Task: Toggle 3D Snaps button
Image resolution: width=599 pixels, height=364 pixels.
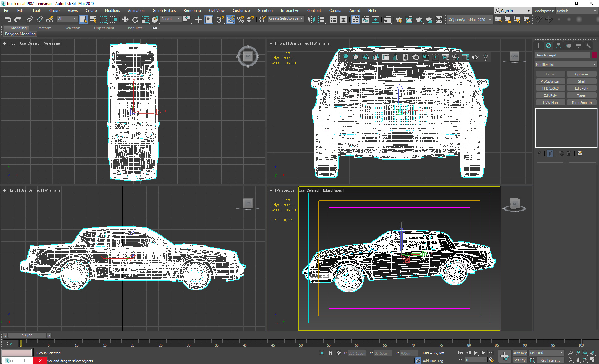Action: tap(220, 20)
